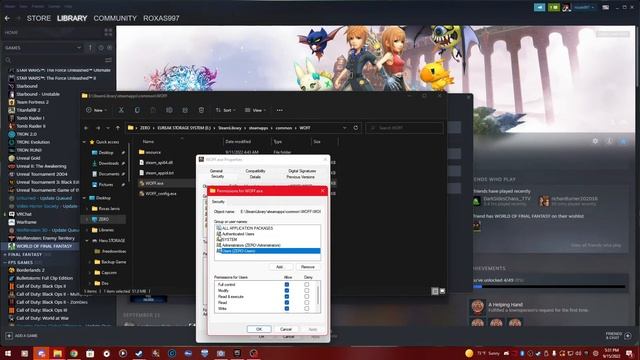Image resolution: width=640 pixels, height=360 pixels.
Task: Switch to details view in File Explorer status bar
Action: (435, 291)
